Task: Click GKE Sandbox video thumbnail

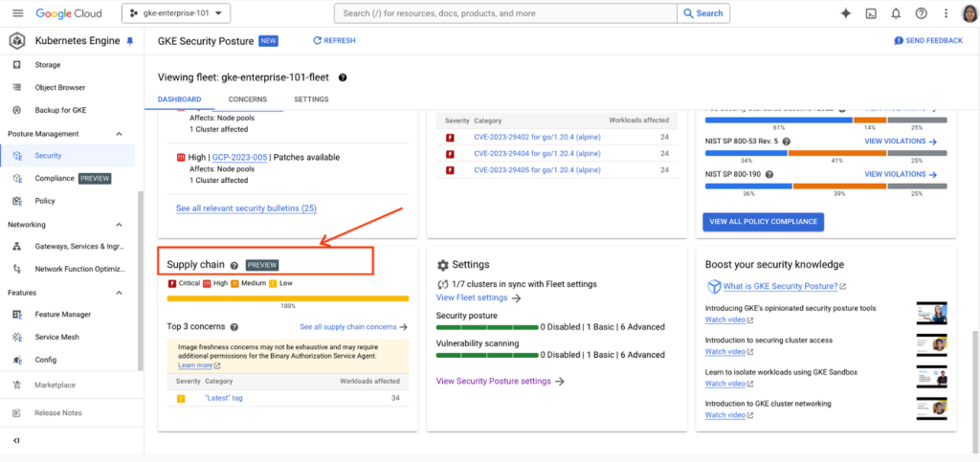Action: coord(931,377)
